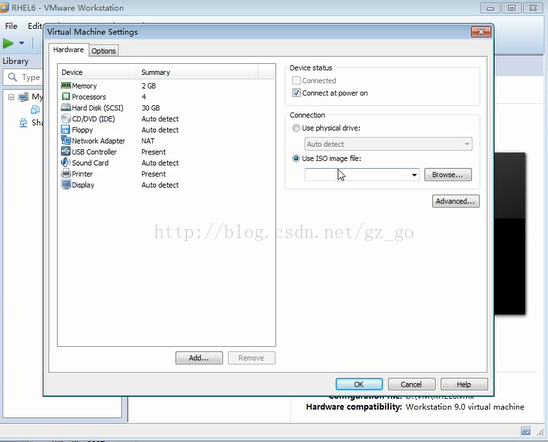Click the Advanced... button
548x442 pixels.
[x=455, y=201]
